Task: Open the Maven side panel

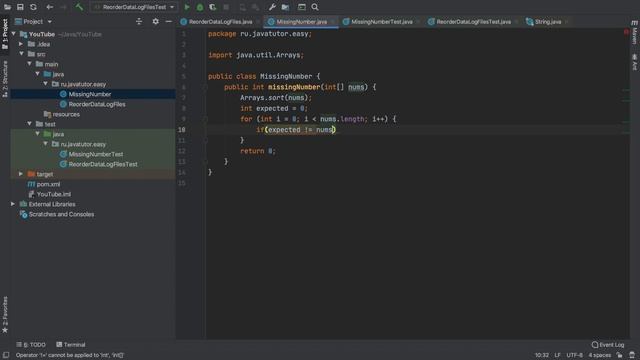Action: click(x=635, y=33)
